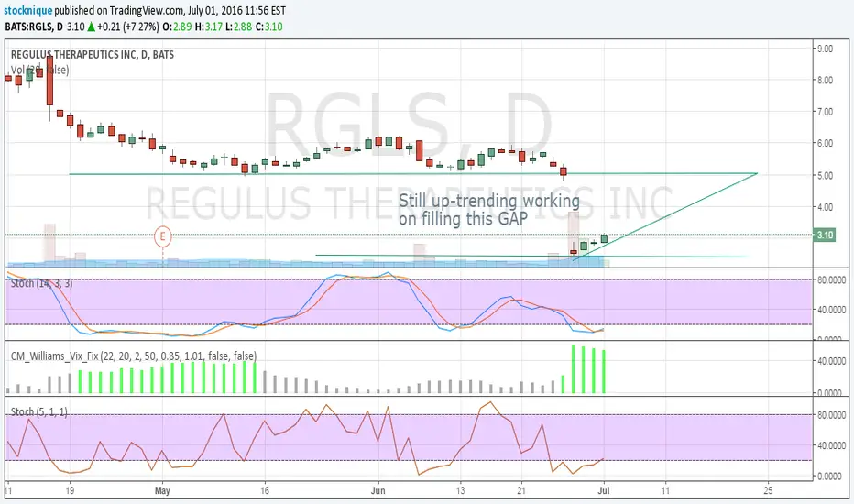Viewport: 854px width, 504px height.
Task: Click the date axis label '19'
Action: tap(70, 490)
